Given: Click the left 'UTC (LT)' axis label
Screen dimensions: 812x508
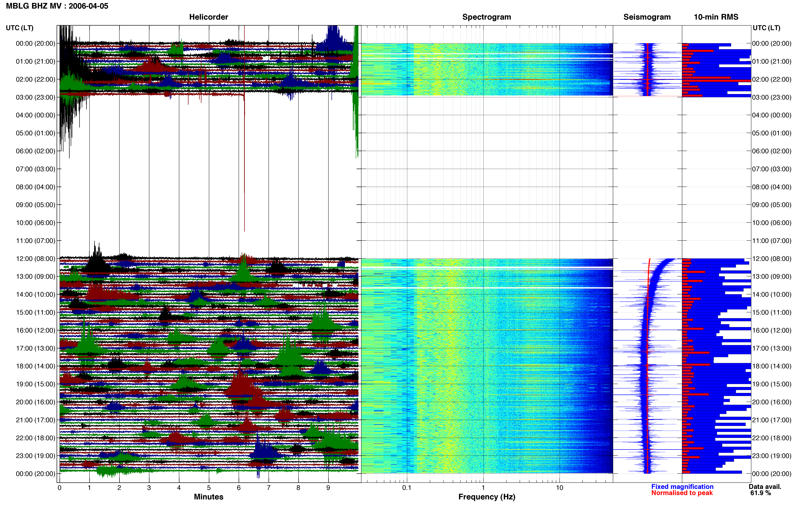Looking at the screenshot, I should pos(19,28).
